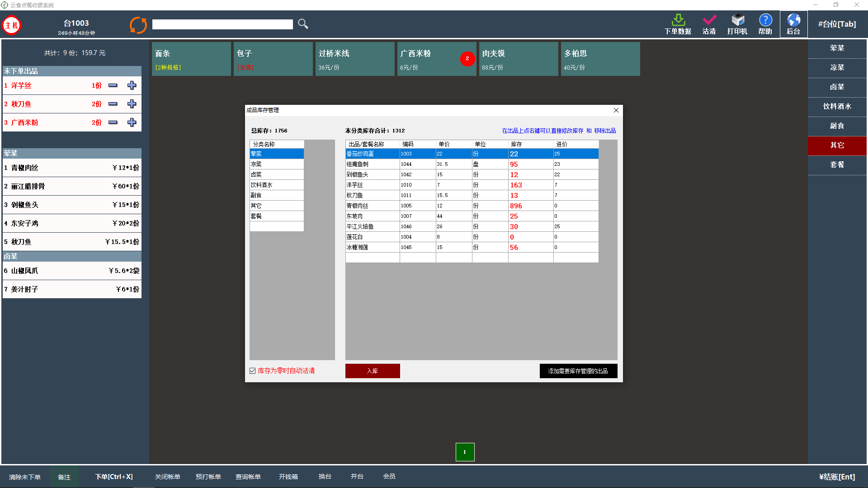Image resolution: width=868 pixels, height=488 pixels.
Task: Click the search input field
Action: coord(222,24)
